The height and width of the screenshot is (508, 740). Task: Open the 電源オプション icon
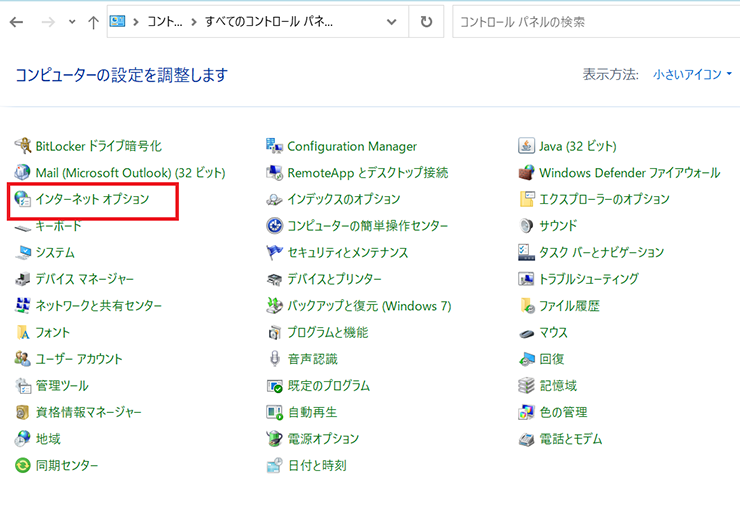(x=275, y=439)
